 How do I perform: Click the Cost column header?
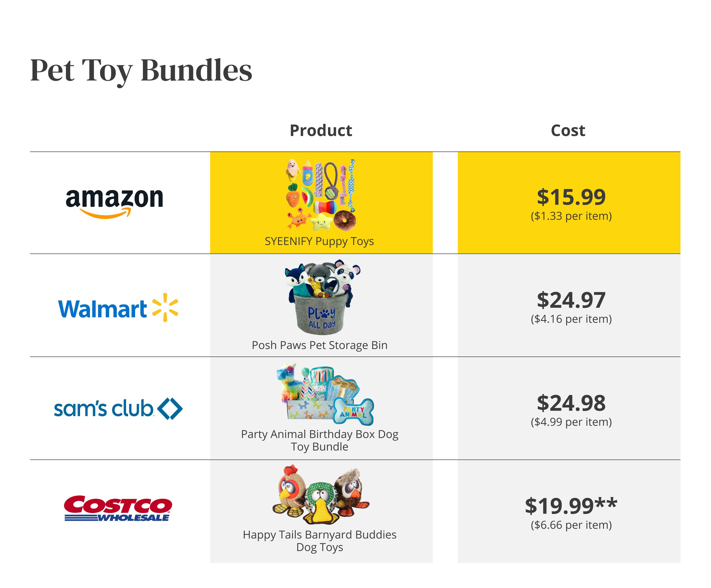[x=568, y=130]
